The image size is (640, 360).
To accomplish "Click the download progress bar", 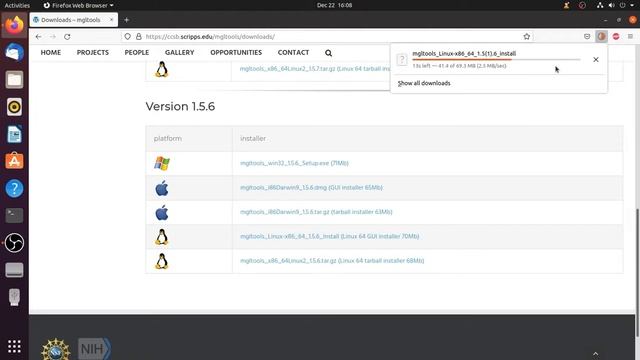I will pyautogui.click(x=496, y=60).
